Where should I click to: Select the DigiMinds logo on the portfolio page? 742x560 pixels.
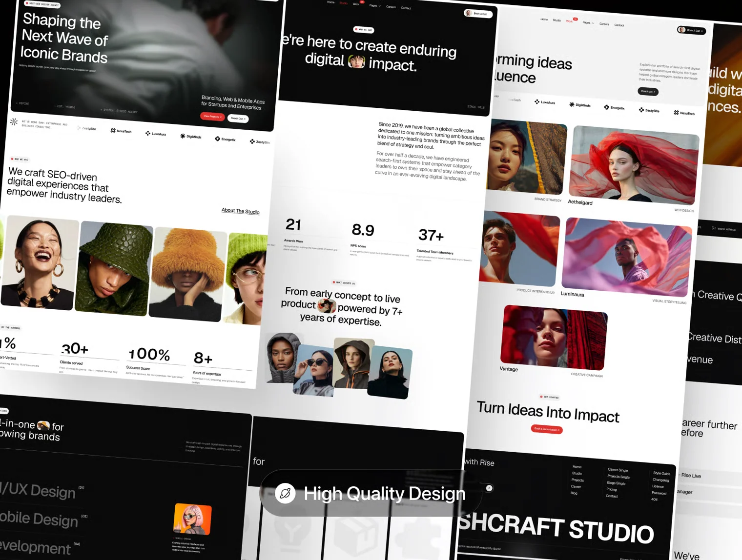(579, 104)
